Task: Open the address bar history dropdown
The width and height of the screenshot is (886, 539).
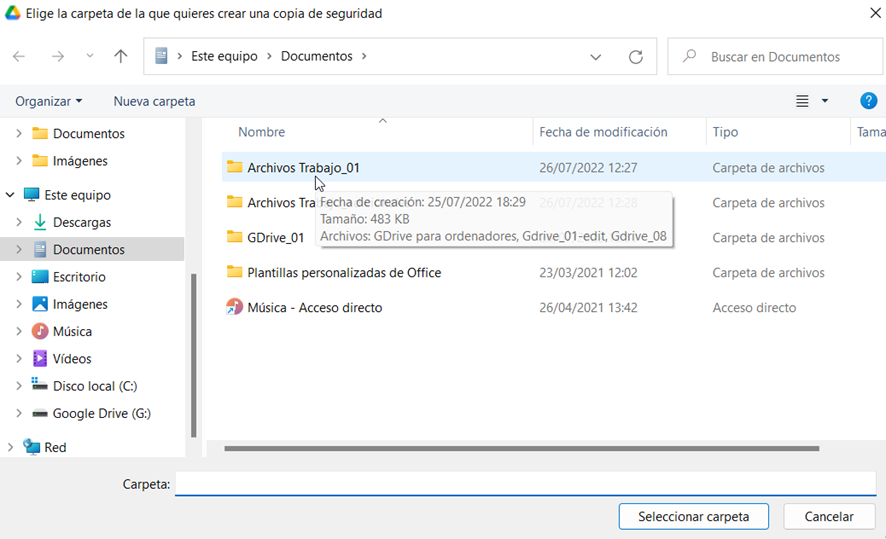Action: pos(596,57)
